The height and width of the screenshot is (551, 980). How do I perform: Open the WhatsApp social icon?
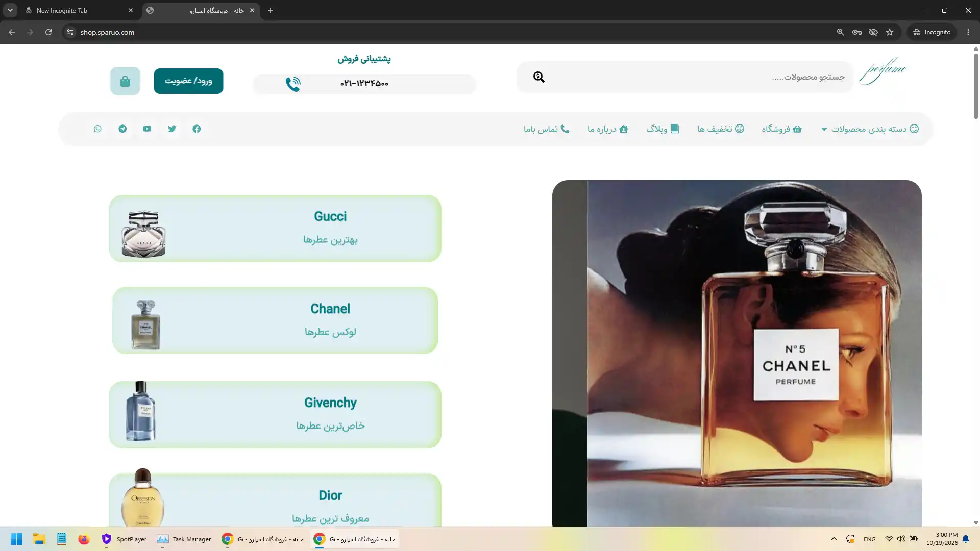pos(97,129)
